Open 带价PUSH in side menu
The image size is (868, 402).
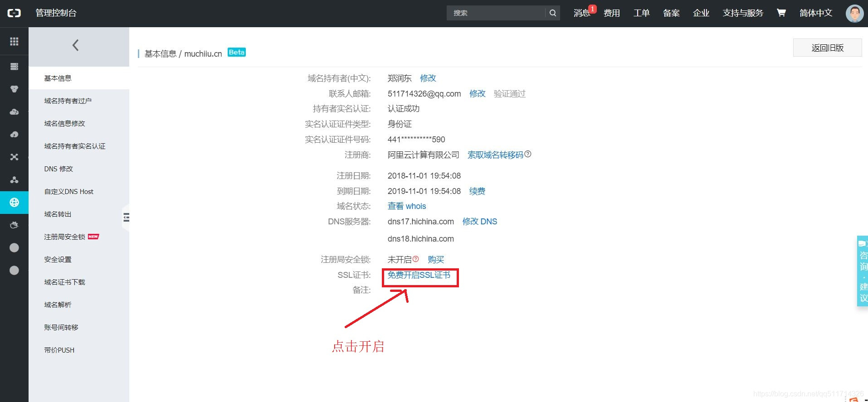coord(79,350)
